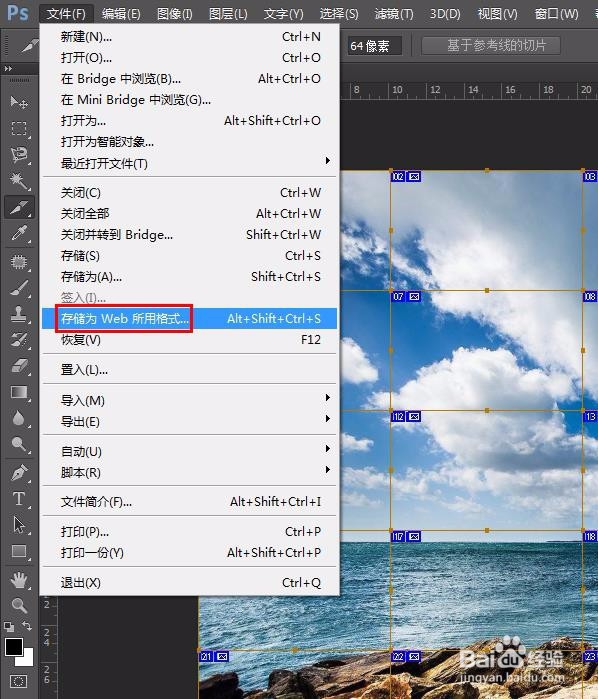Click slice 12 image badge
598x699 pixels.
pyautogui.click(x=414, y=416)
